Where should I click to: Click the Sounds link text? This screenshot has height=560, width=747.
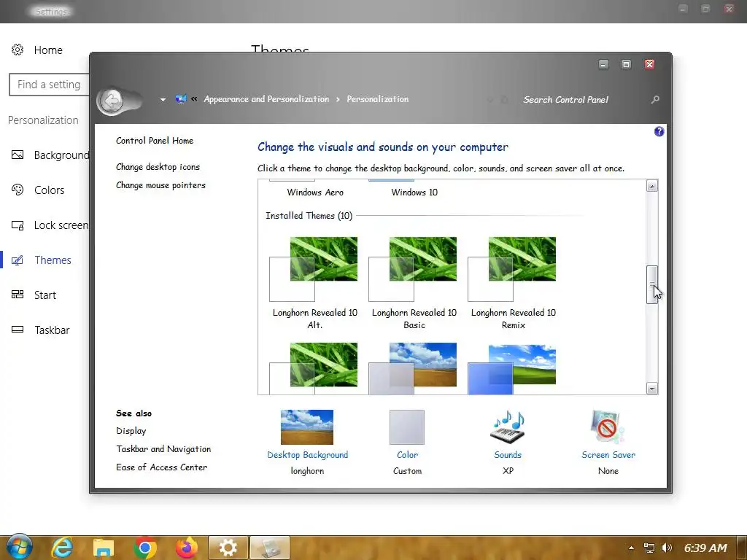[x=508, y=455]
